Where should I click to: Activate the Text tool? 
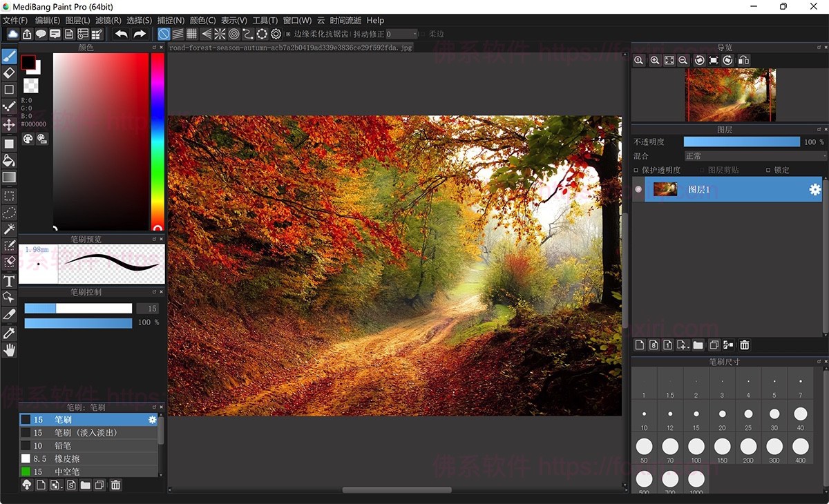[9, 281]
